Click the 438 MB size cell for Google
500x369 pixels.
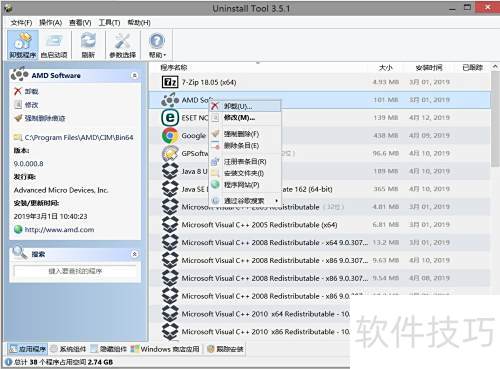coord(386,135)
